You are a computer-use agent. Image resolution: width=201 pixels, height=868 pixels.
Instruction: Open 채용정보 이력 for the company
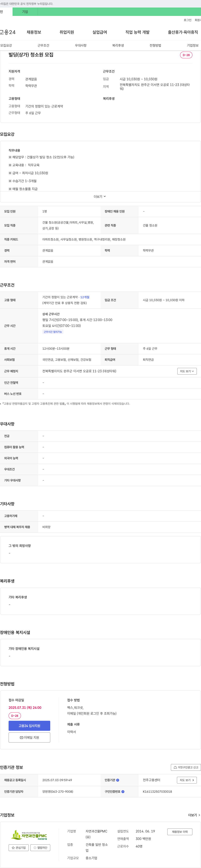click(x=180, y=832)
